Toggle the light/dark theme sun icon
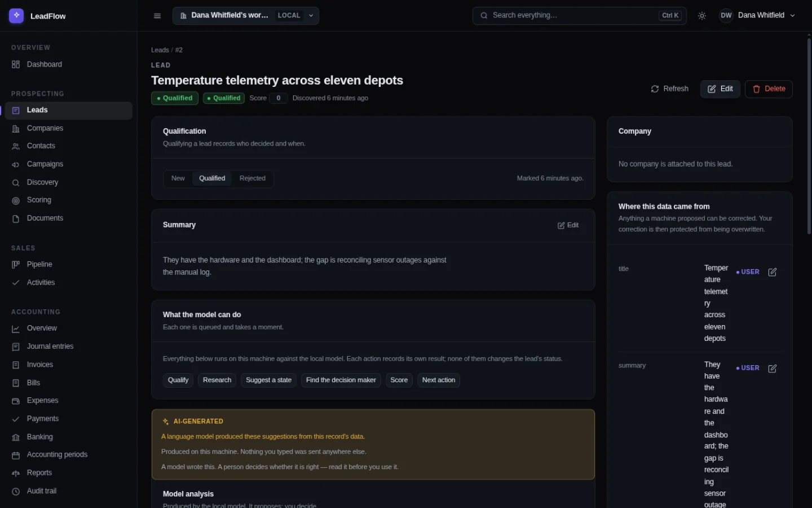This screenshot has height=508, width=812. coord(702,16)
